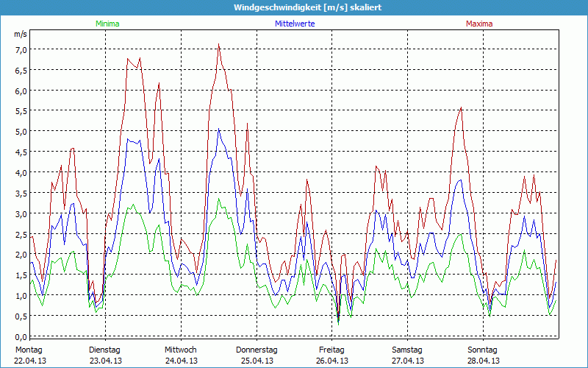Click the 2,5 y-axis value

[x=21, y=234]
